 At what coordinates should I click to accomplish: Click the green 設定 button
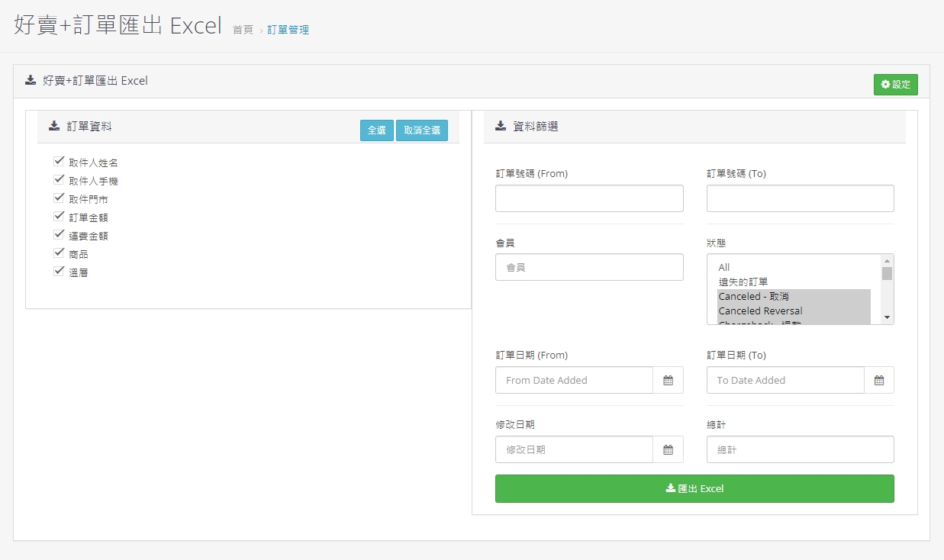[896, 85]
